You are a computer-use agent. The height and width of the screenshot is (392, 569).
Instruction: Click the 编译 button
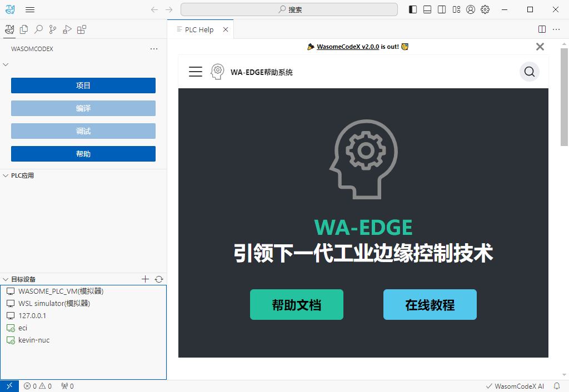pos(83,108)
